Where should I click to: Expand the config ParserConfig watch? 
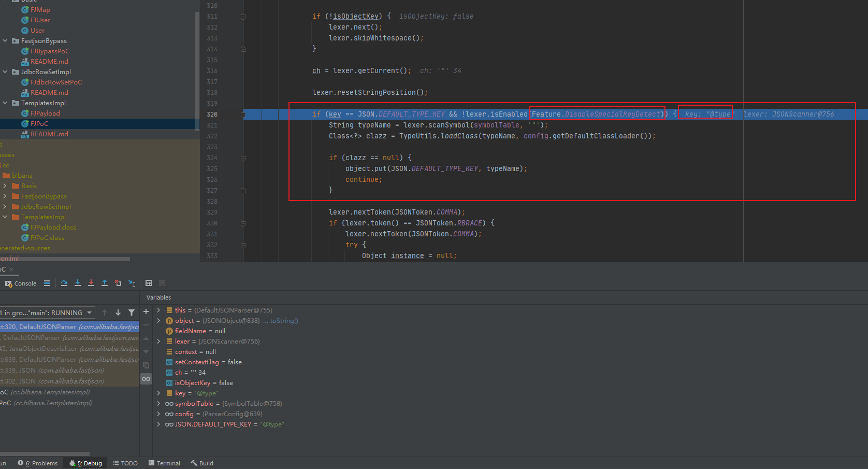click(158, 414)
